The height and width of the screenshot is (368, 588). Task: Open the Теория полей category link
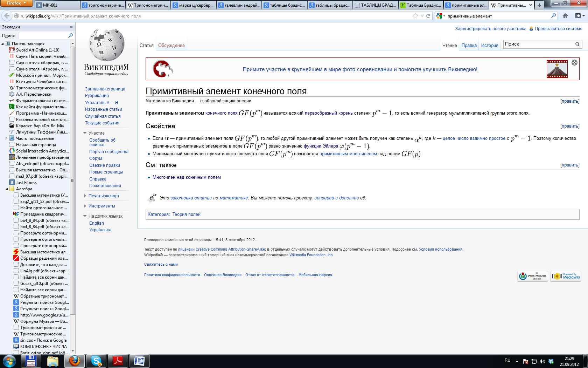tap(186, 214)
